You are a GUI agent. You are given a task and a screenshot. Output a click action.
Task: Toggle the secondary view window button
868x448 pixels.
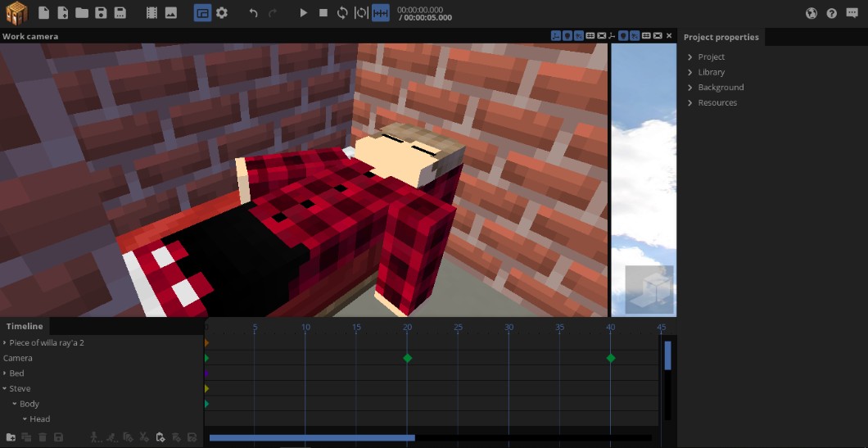click(x=202, y=13)
